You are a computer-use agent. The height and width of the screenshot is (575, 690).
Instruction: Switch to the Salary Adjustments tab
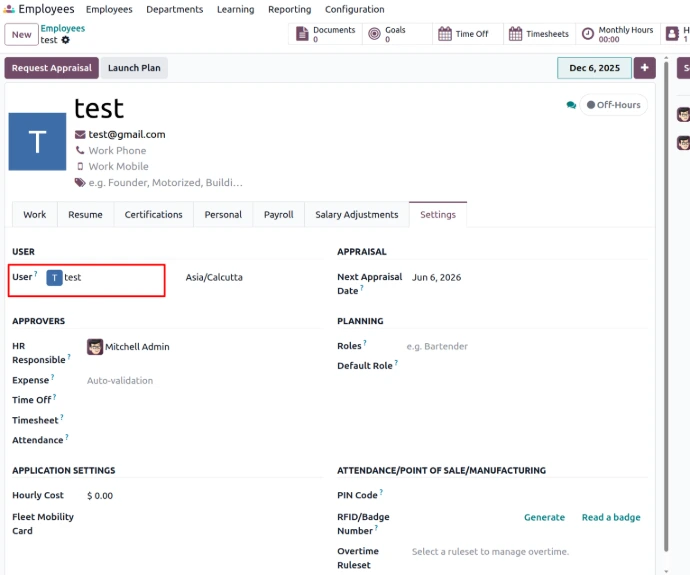356,214
